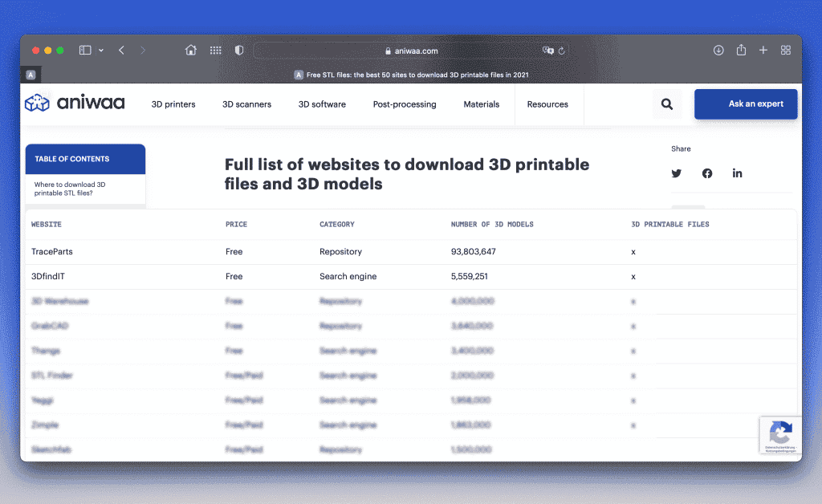Viewport: 822px width, 504px height.
Task: Click the aniwaa.com address bar
Action: (x=411, y=51)
